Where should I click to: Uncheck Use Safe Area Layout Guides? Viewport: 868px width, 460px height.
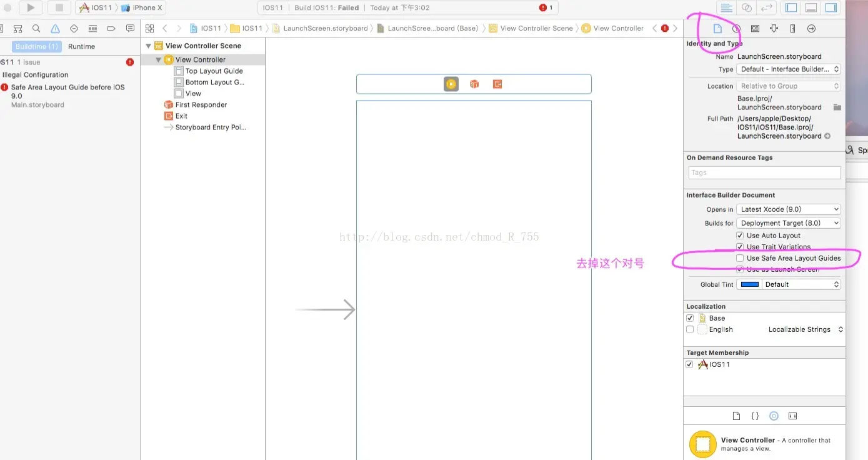(x=740, y=258)
